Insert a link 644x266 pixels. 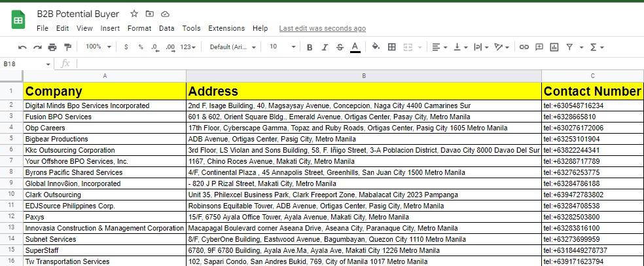click(x=524, y=47)
